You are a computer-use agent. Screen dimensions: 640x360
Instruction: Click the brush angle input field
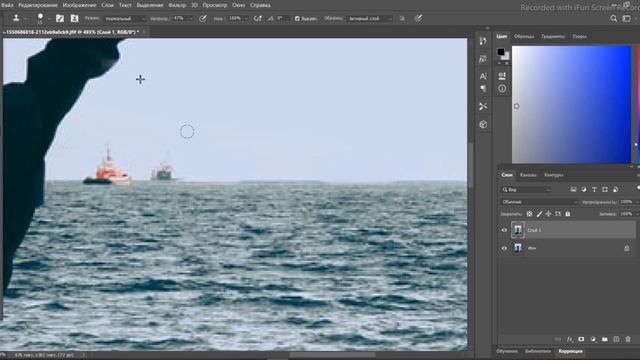pos(282,18)
